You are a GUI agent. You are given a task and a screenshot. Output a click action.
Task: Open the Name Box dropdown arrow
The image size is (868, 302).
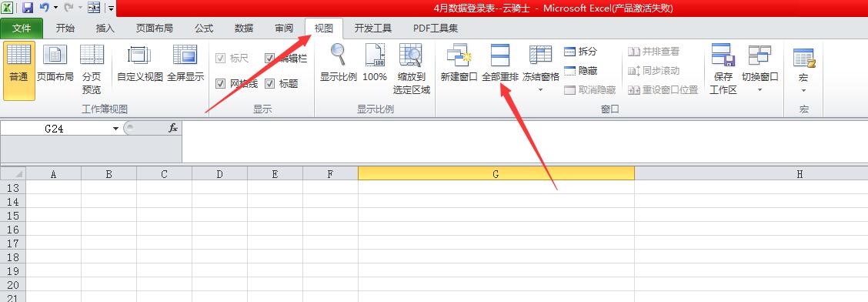coord(115,129)
